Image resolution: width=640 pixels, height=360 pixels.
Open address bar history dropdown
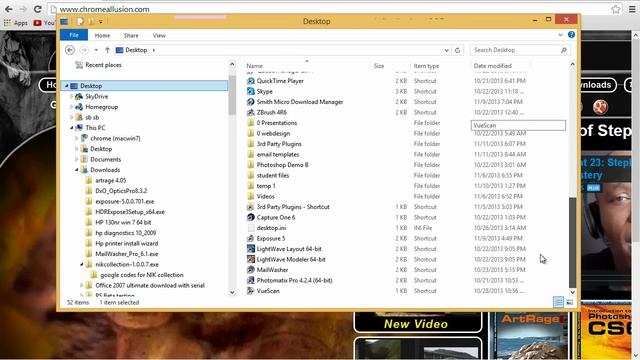[447, 50]
